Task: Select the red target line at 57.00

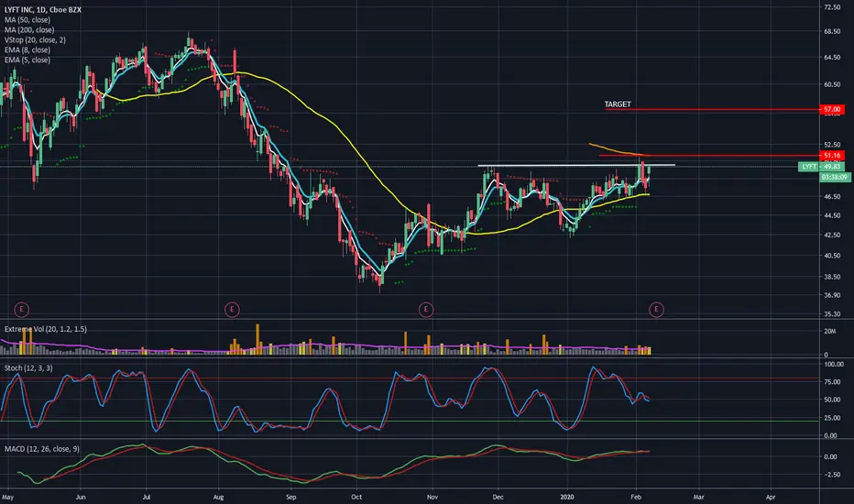Action: pos(712,110)
